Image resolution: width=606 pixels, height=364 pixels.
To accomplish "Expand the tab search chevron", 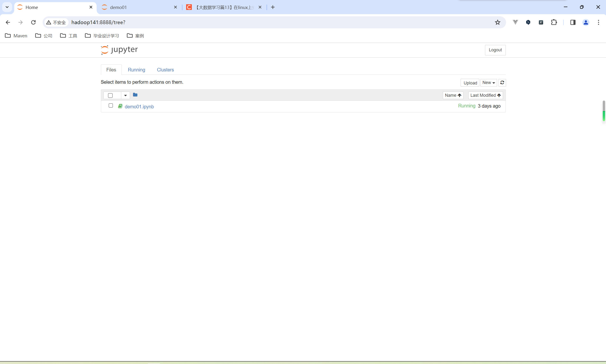I will point(7,7).
